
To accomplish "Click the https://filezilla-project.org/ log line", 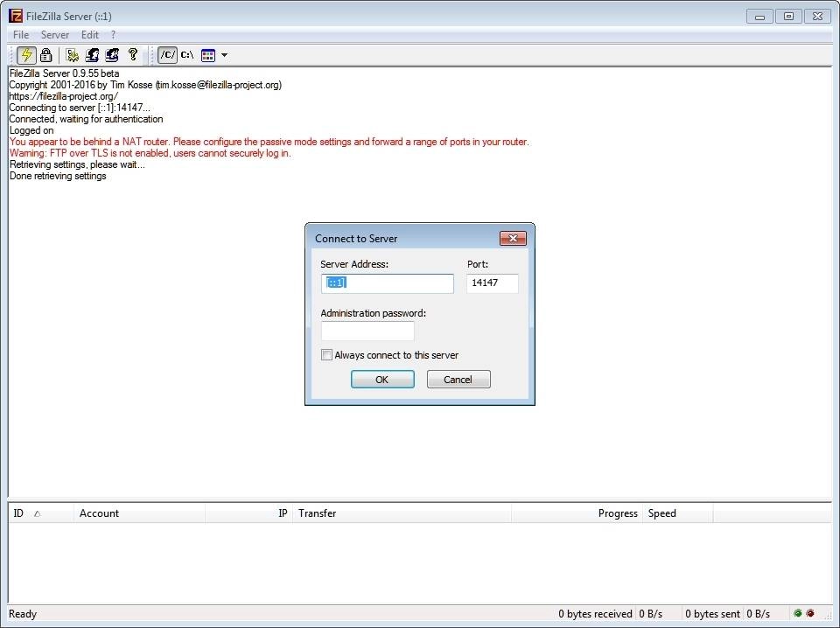I will (x=64, y=96).
